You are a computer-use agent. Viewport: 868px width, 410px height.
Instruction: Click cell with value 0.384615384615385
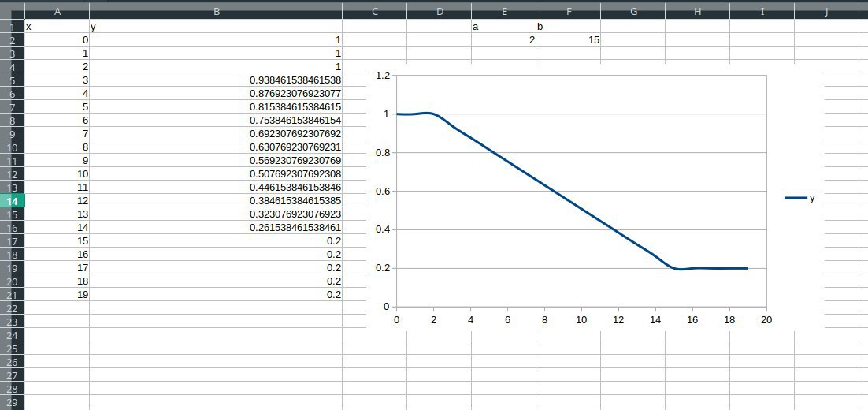[x=216, y=200]
